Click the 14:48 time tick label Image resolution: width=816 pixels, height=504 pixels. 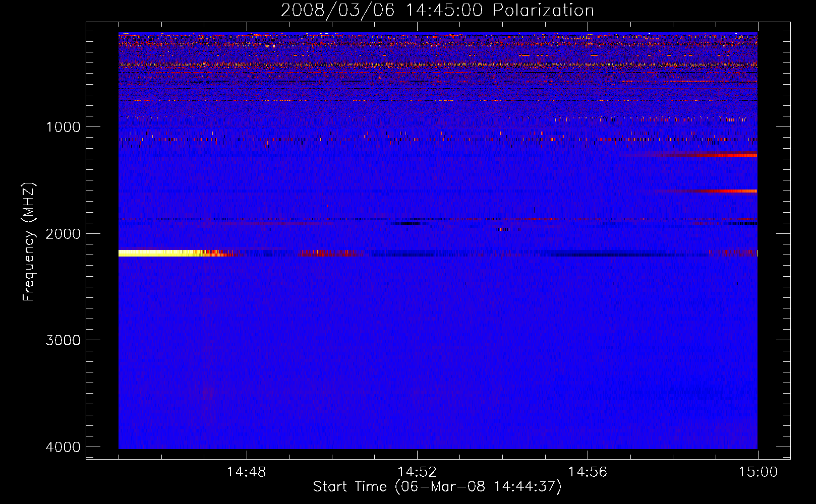pyautogui.click(x=246, y=472)
